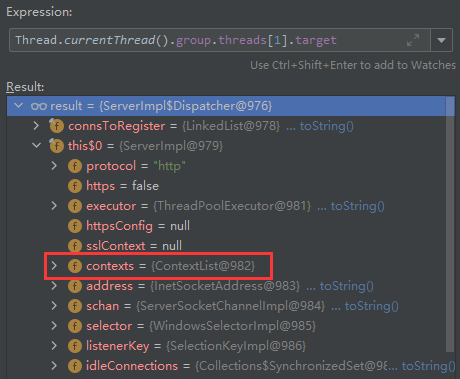This screenshot has height=379, width=460.
Task: Click the field icon beside executor
Action: pyautogui.click(x=75, y=206)
